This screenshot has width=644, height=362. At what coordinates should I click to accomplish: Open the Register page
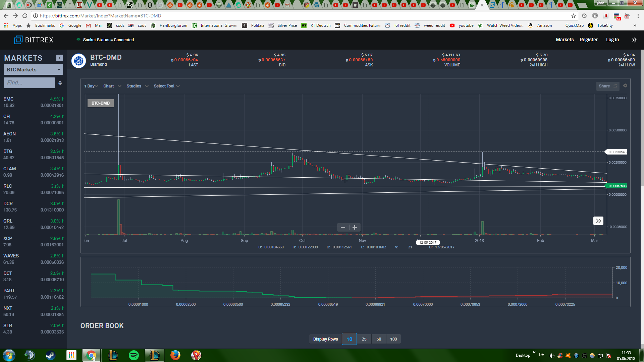[x=588, y=40]
